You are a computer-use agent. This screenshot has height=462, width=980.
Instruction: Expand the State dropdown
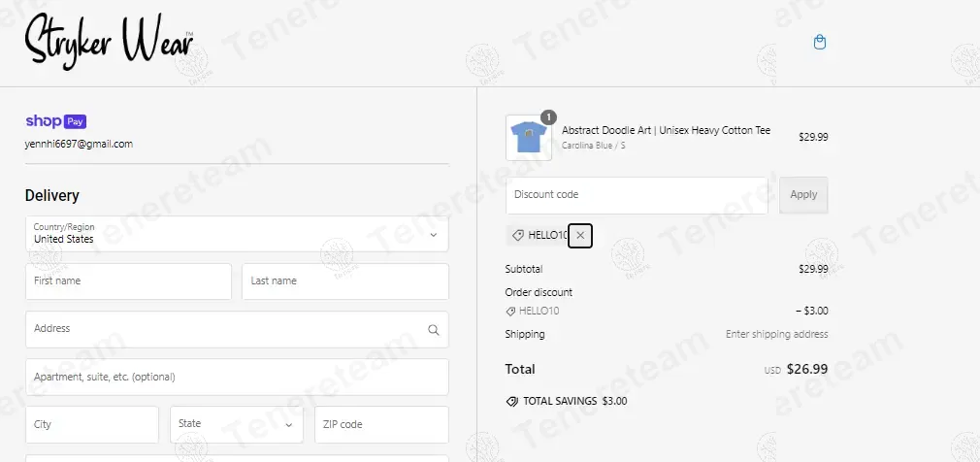(236, 424)
